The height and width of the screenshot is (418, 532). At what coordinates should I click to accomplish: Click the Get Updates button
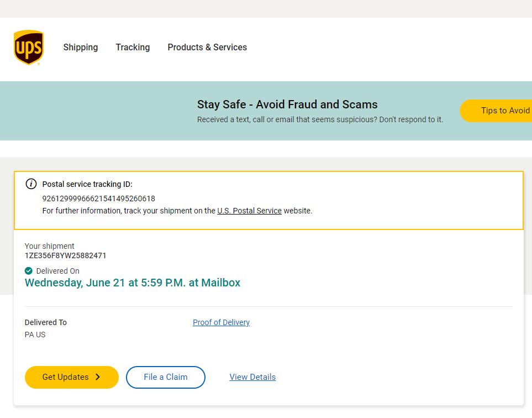pyautogui.click(x=72, y=377)
